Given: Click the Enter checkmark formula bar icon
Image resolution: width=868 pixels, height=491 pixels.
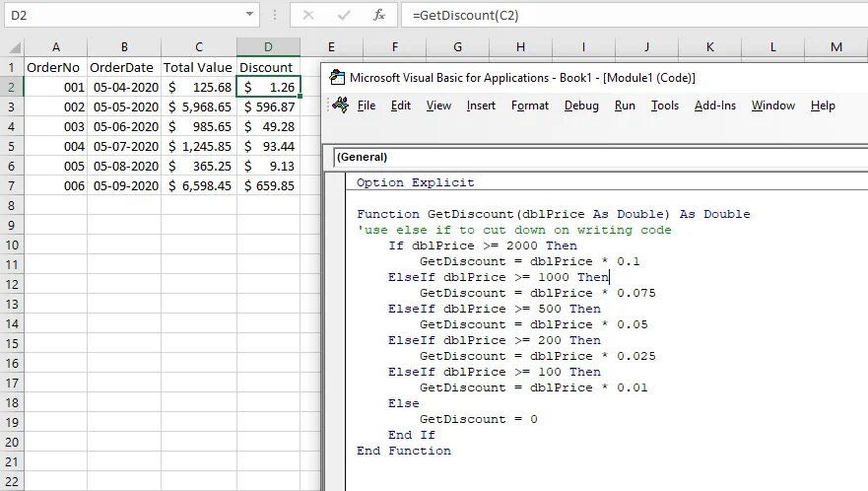Looking at the screenshot, I should click(x=344, y=15).
